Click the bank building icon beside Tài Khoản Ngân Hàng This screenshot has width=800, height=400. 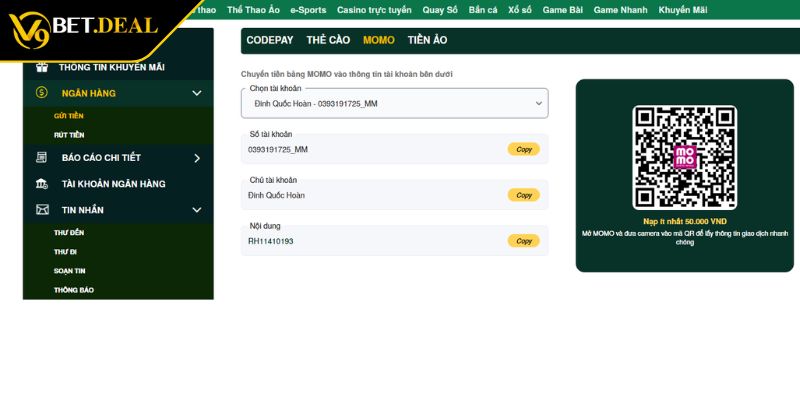click(42, 184)
